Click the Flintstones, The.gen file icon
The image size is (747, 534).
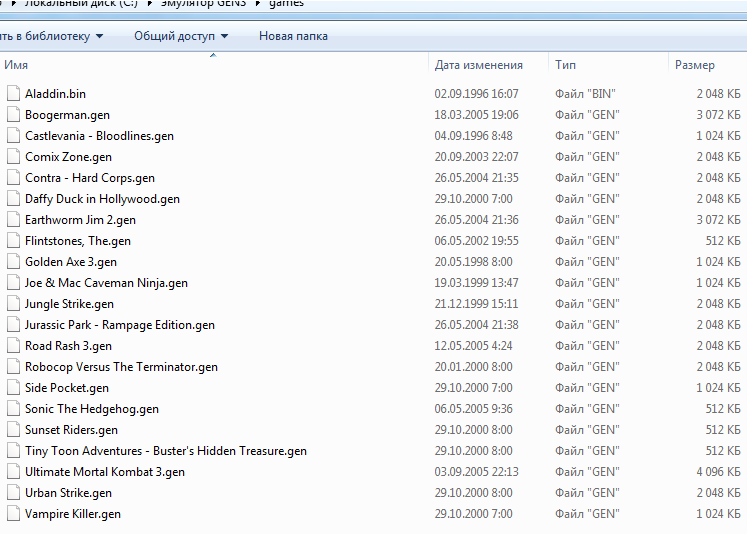click(13, 240)
